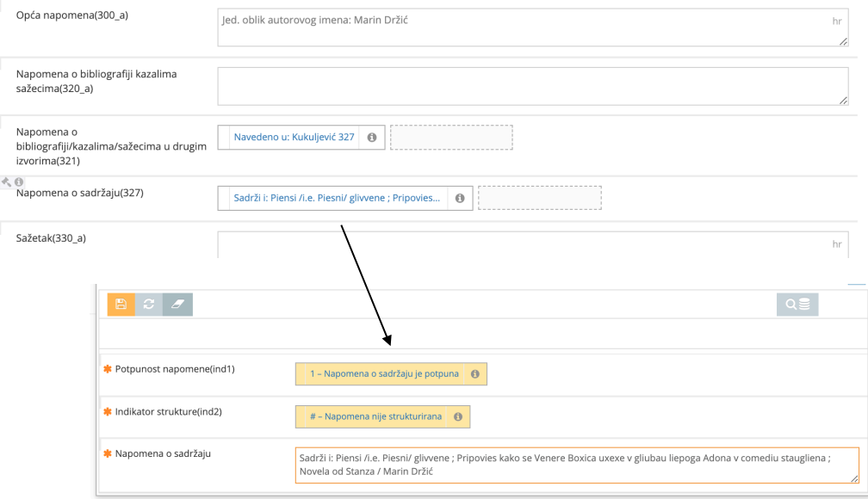Viewport: 868px width, 499px height.
Task: Click info icon beside Sadrži i: Piensi entry
Action: tap(460, 199)
